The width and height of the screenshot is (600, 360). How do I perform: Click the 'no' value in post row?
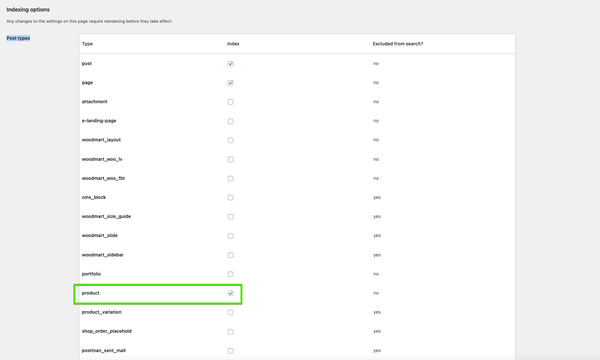pos(376,64)
